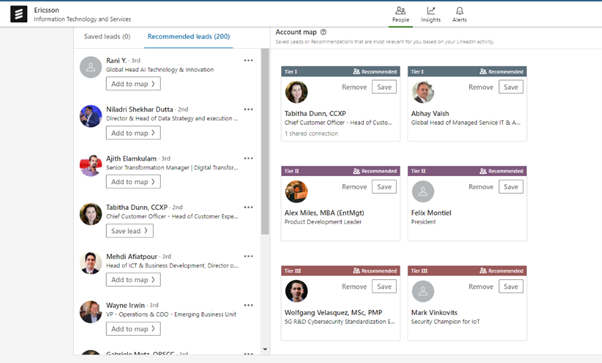Open more options for Tabitha Dunn lead row
This screenshot has width=602, height=363.
click(x=248, y=207)
